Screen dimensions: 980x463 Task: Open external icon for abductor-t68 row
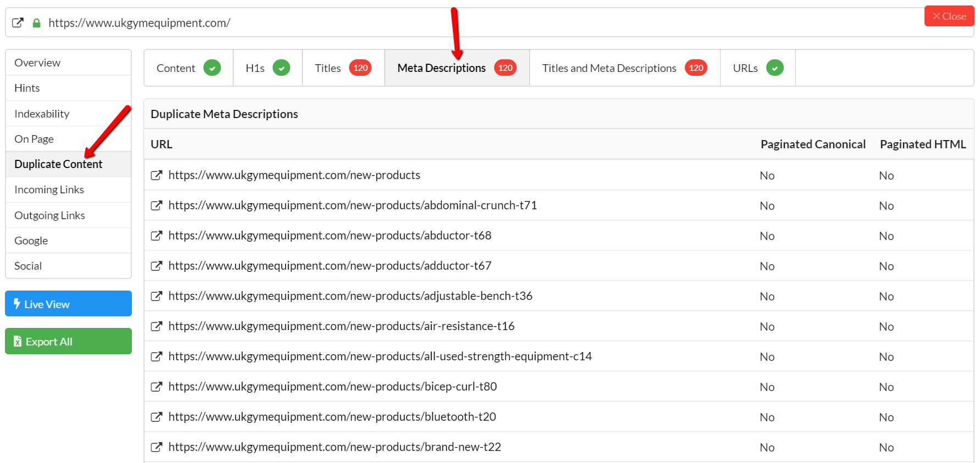pyautogui.click(x=157, y=236)
